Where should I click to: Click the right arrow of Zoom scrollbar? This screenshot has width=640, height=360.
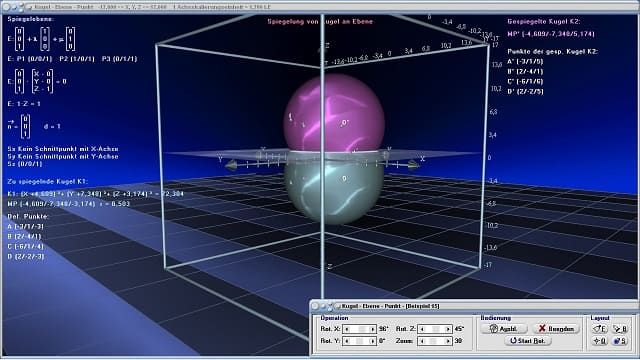coord(447,341)
